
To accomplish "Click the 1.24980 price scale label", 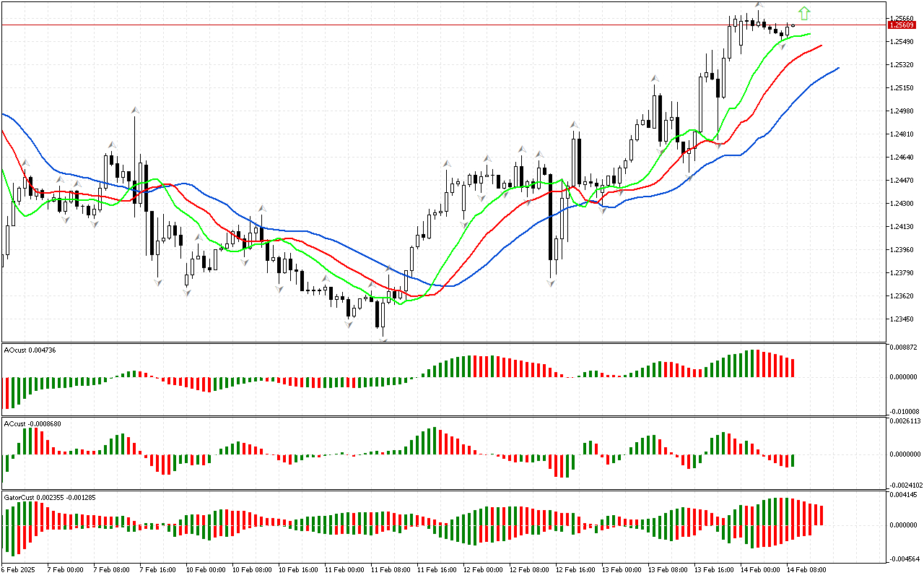I will [x=902, y=111].
